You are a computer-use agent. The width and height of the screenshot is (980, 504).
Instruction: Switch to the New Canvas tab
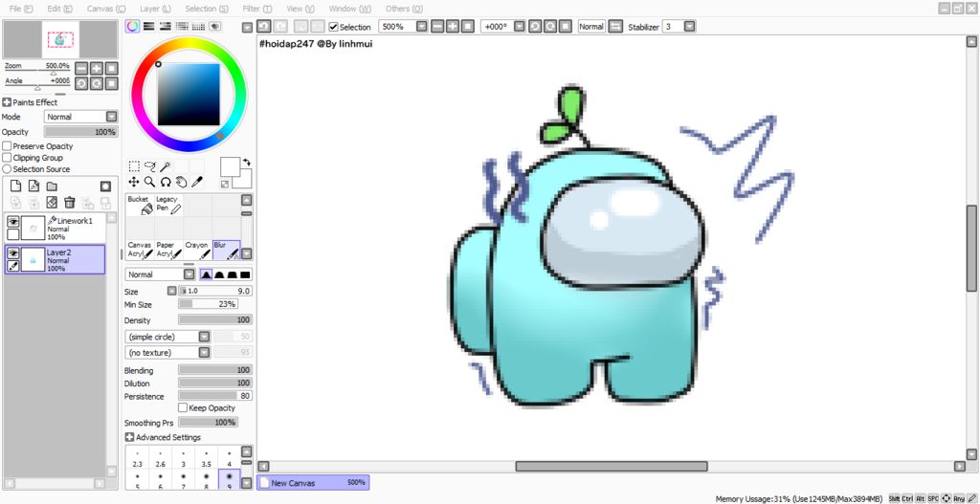point(313,483)
